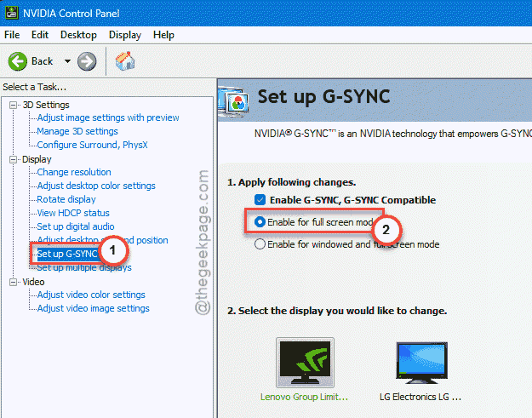This screenshot has height=418, width=532.
Task: Open Configure Surround, PhysX
Action: (x=92, y=145)
